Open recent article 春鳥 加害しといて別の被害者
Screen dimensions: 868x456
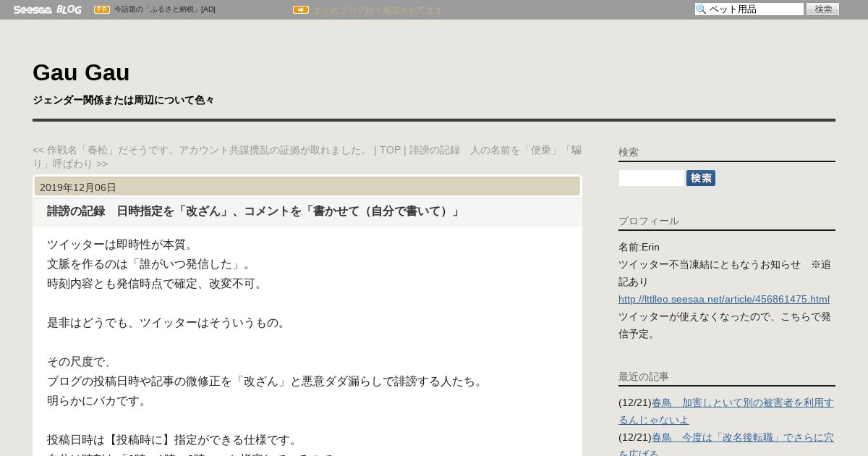(x=726, y=411)
